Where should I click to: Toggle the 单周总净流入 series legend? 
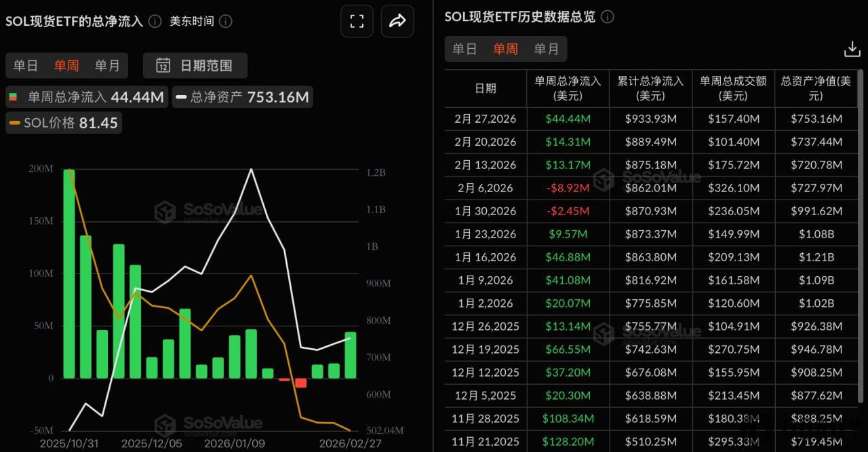coord(86,96)
